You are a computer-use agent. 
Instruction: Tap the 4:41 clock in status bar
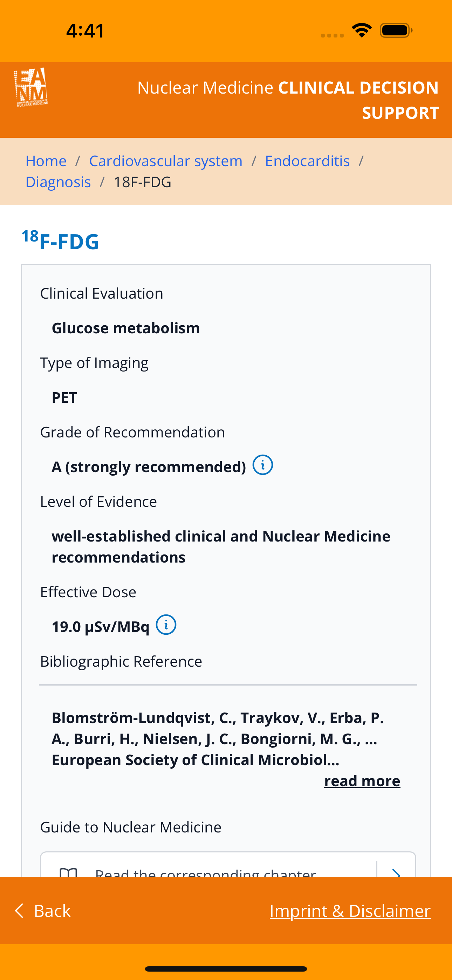[x=85, y=31]
